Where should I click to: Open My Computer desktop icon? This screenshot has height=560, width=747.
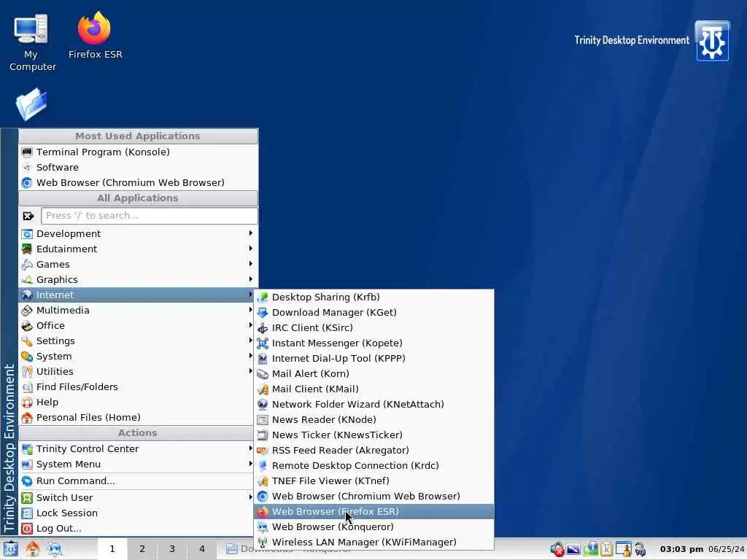pyautogui.click(x=31, y=43)
